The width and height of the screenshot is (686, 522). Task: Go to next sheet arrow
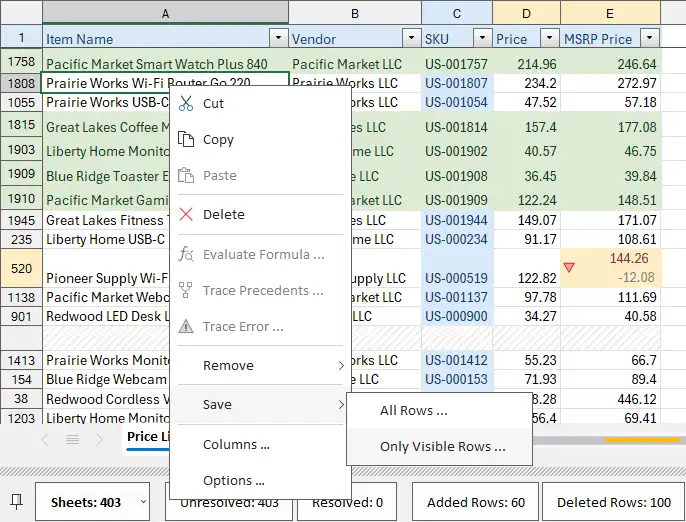tap(99, 439)
